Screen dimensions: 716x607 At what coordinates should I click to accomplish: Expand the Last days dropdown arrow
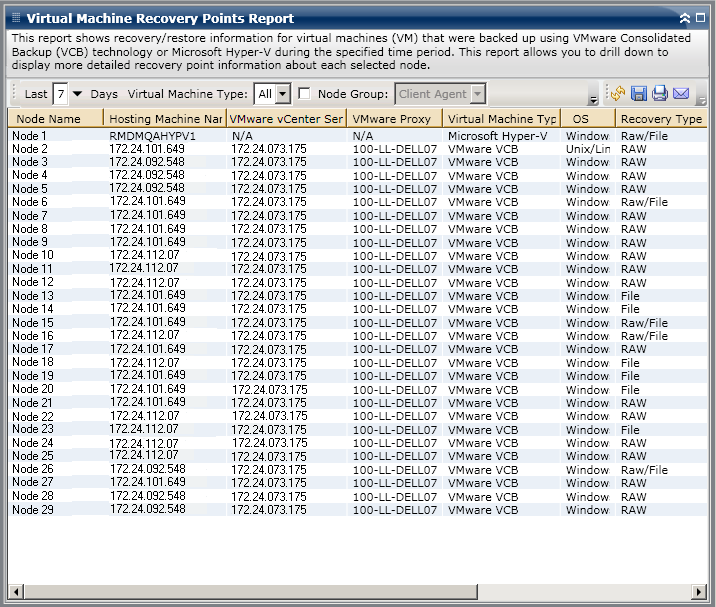point(77,94)
